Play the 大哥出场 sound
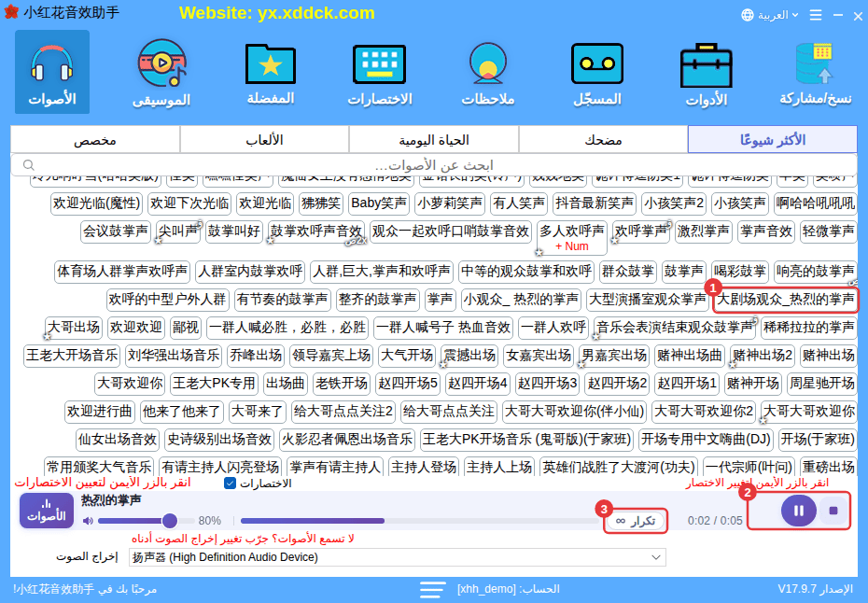 pos(74,328)
